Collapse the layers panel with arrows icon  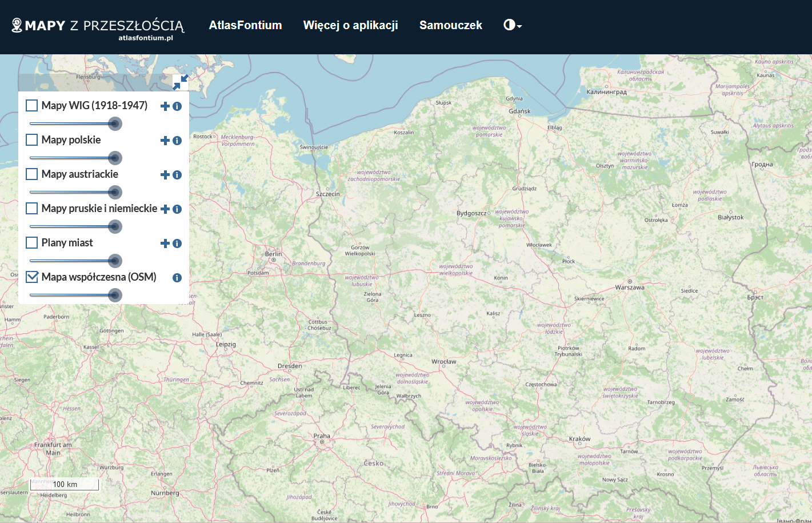[x=181, y=82]
